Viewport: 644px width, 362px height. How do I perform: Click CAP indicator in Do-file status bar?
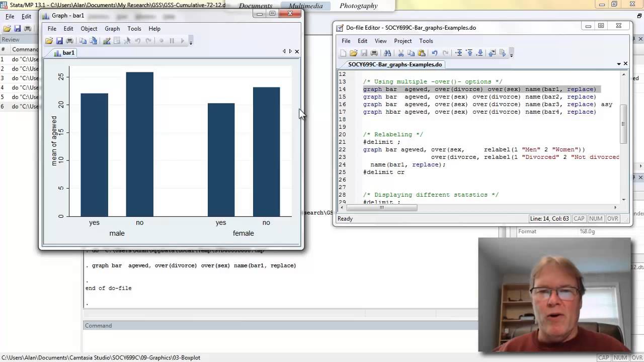[x=579, y=219]
